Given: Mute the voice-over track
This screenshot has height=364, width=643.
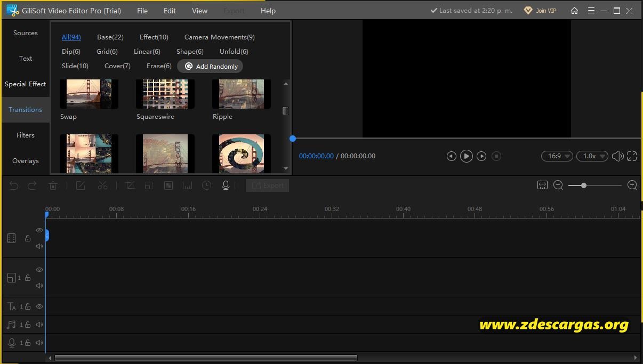Looking at the screenshot, I should [39, 343].
